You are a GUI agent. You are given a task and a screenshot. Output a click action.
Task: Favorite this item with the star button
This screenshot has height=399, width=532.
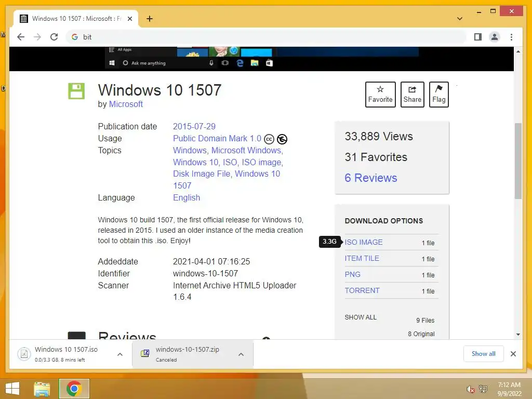[x=380, y=95]
